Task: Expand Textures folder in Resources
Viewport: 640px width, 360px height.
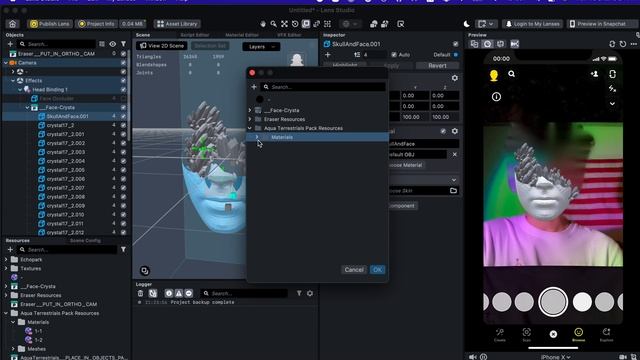Action: click(x=6, y=269)
